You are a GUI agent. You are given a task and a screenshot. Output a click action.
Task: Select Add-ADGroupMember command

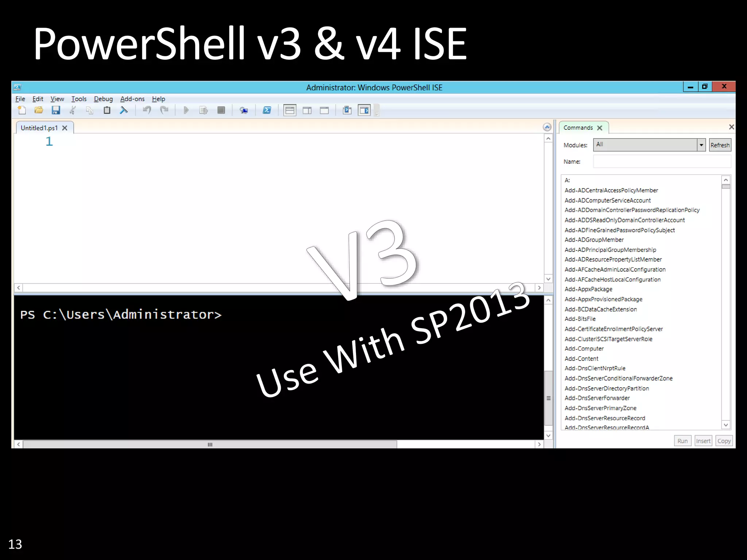[594, 240]
